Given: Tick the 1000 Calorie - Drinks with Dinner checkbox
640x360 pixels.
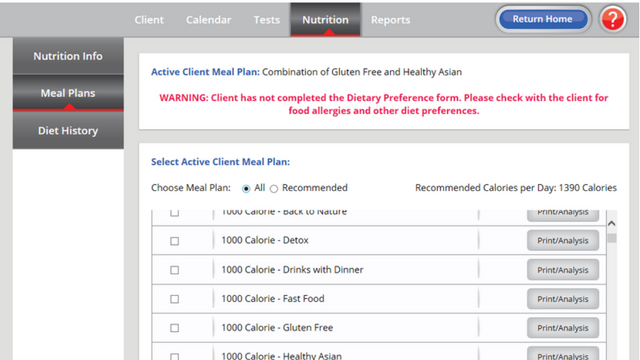Looking at the screenshot, I should pos(175,270).
